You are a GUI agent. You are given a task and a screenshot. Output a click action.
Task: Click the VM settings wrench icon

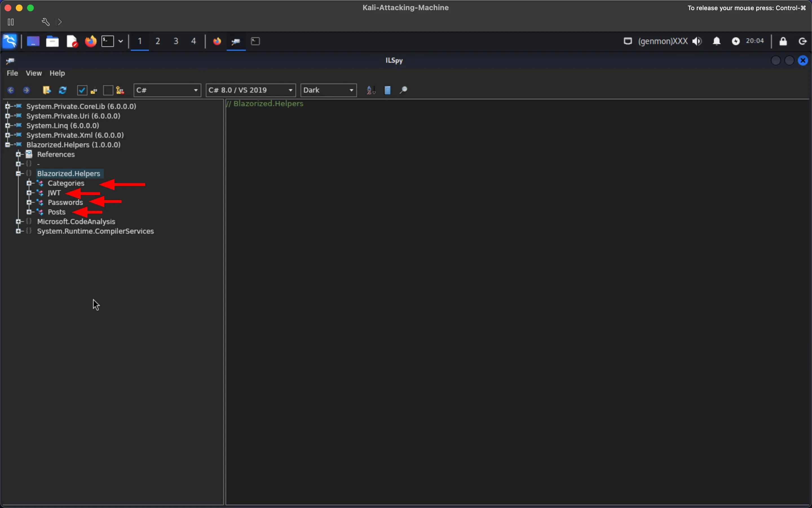(46, 22)
